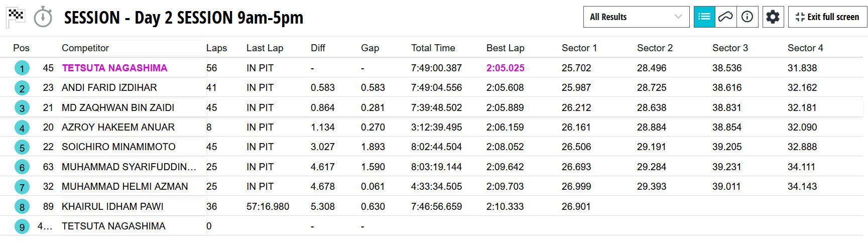
Task: Click position 9 circle badge
Action: [x=22, y=226]
